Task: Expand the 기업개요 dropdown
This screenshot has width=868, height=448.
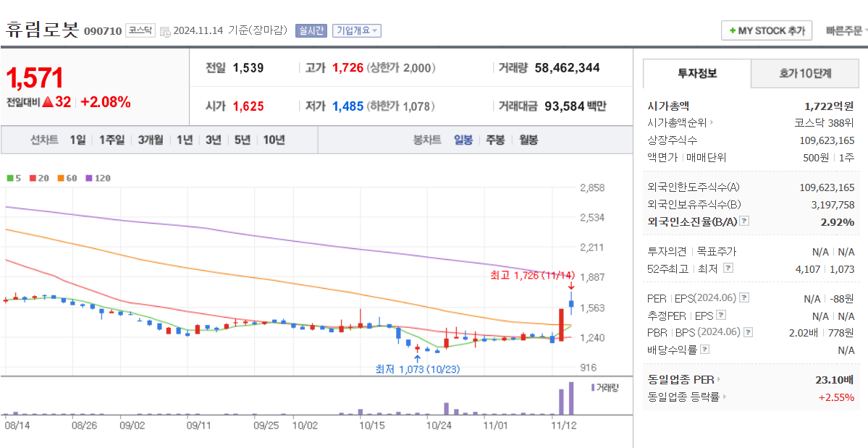Action: [x=356, y=30]
